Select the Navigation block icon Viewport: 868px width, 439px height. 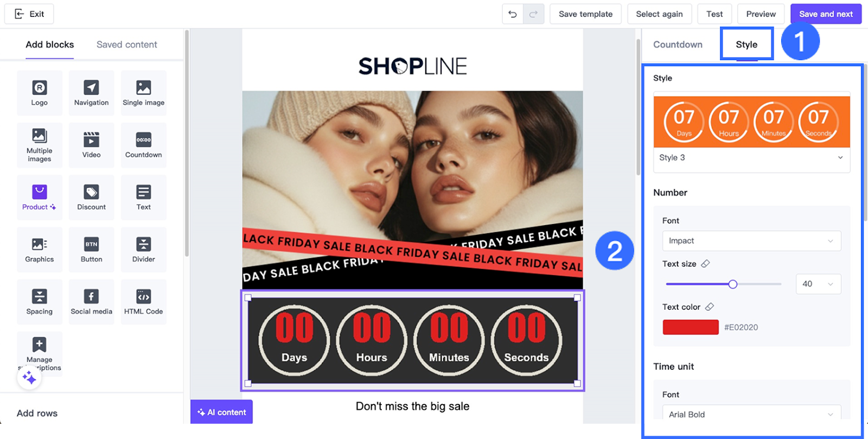click(91, 93)
